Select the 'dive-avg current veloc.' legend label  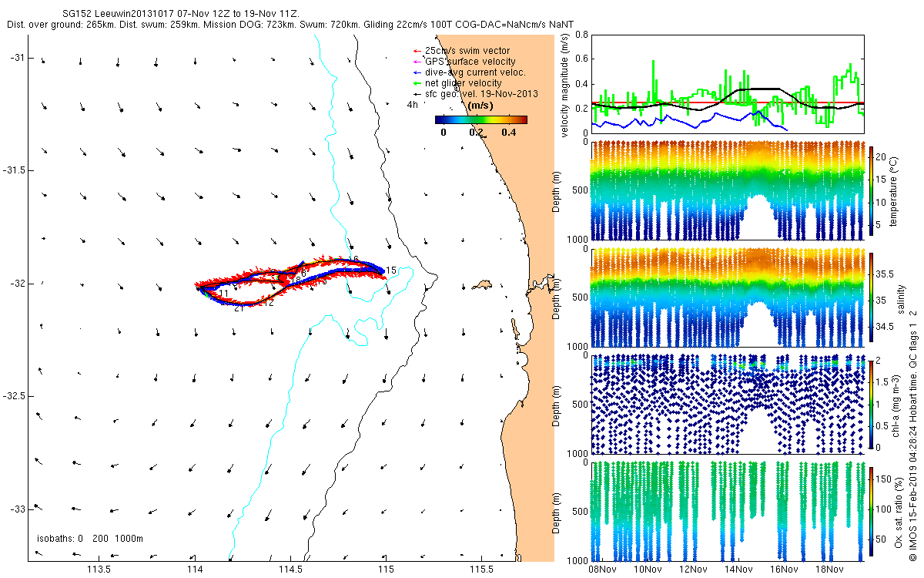click(x=476, y=72)
